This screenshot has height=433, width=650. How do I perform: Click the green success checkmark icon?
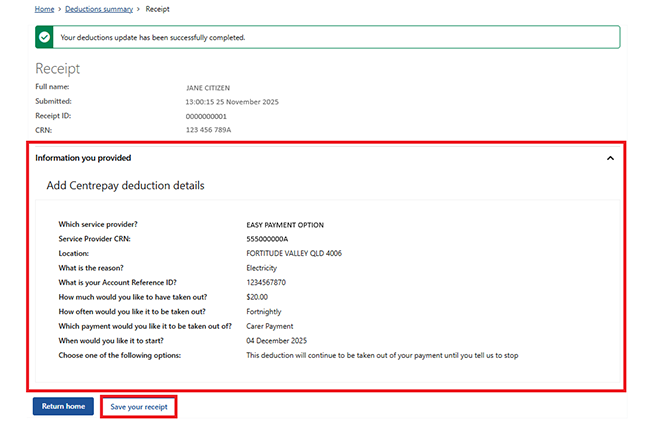click(x=45, y=37)
